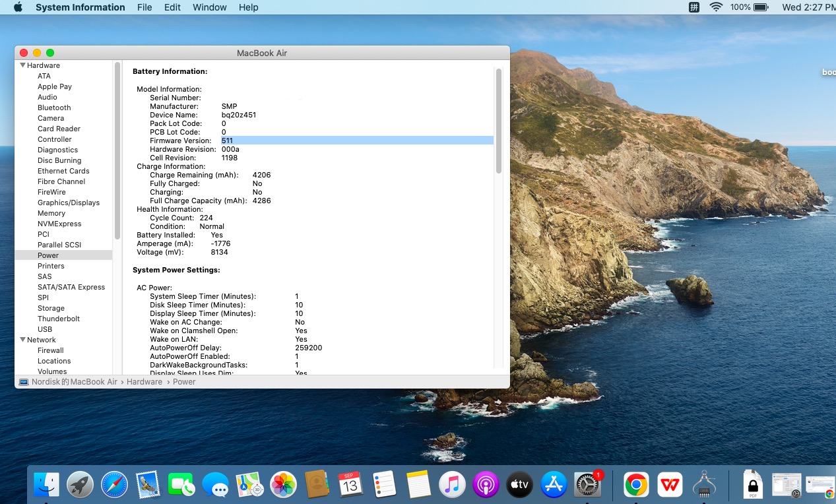Open the File menu
Image resolution: width=836 pixels, height=504 pixels.
coord(145,7)
